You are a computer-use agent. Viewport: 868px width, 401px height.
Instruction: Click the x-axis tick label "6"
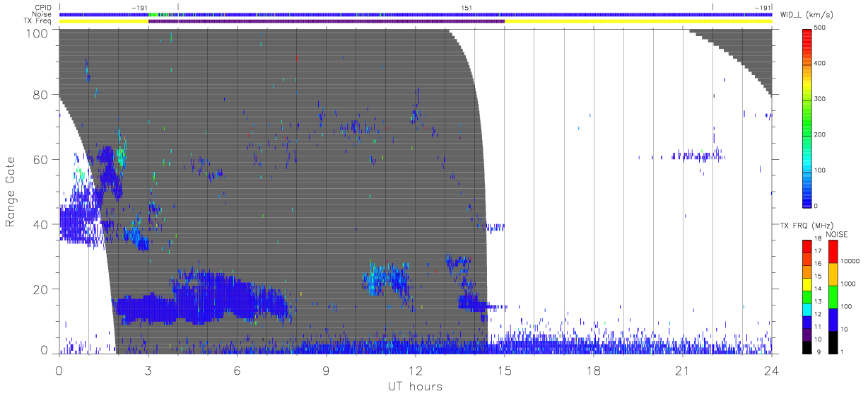[237, 371]
